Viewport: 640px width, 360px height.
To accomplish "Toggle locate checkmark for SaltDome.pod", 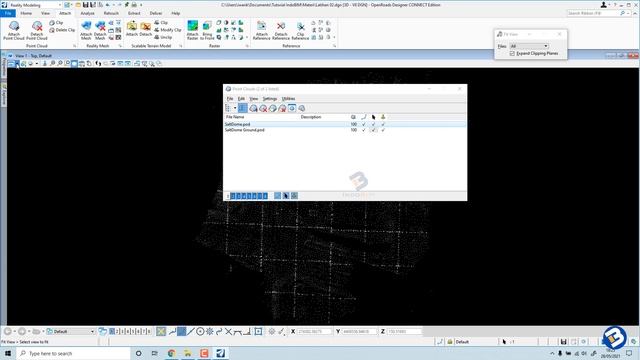I will coord(383,124).
